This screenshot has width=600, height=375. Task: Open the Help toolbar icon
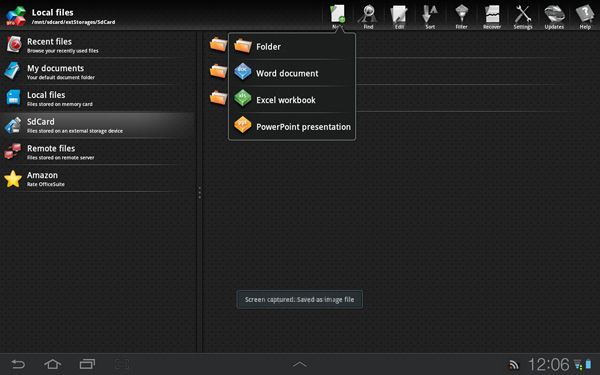pos(585,16)
